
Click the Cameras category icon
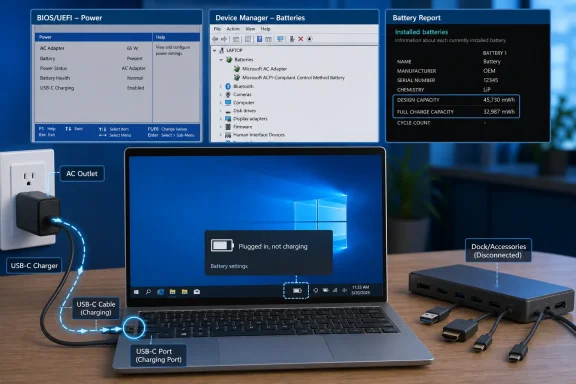(x=228, y=94)
